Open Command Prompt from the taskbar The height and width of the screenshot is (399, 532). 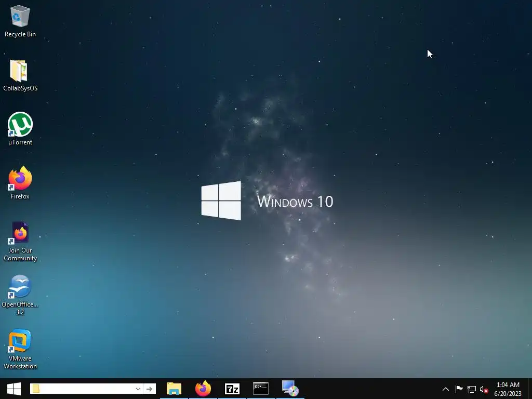[261, 389]
